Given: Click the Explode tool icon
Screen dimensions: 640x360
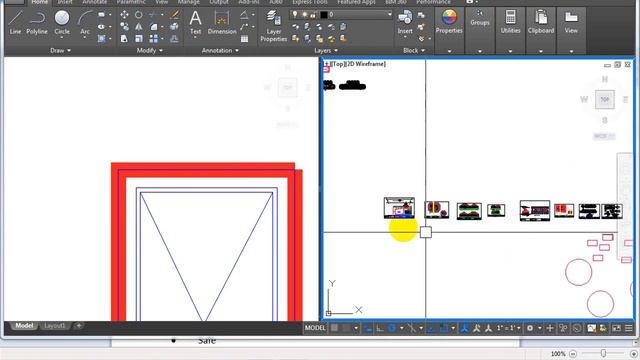Looking at the screenshot, I should coord(174,27).
